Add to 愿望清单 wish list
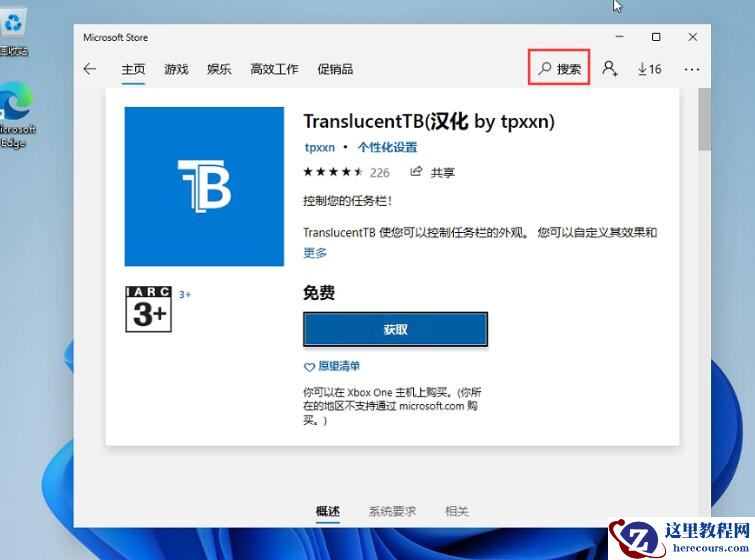The height and width of the screenshot is (560, 755). pyautogui.click(x=332, y=366)
